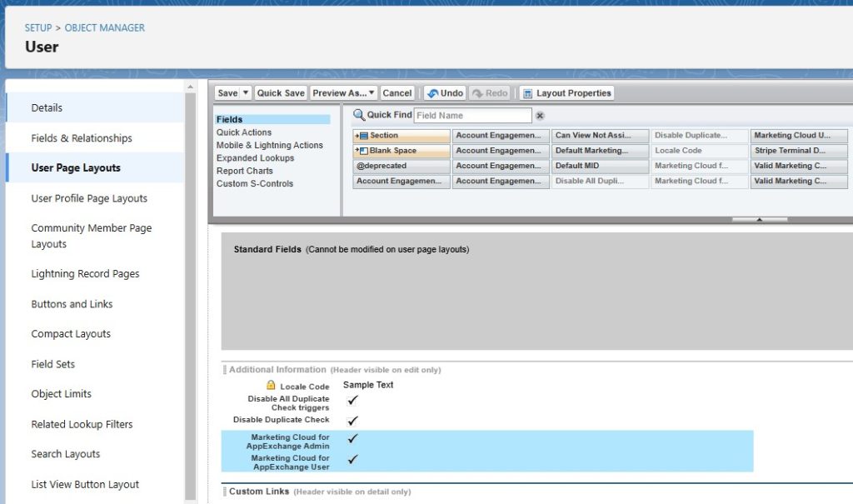Click the left sidebar scrollbar thumb

click(x=191, y=296)
